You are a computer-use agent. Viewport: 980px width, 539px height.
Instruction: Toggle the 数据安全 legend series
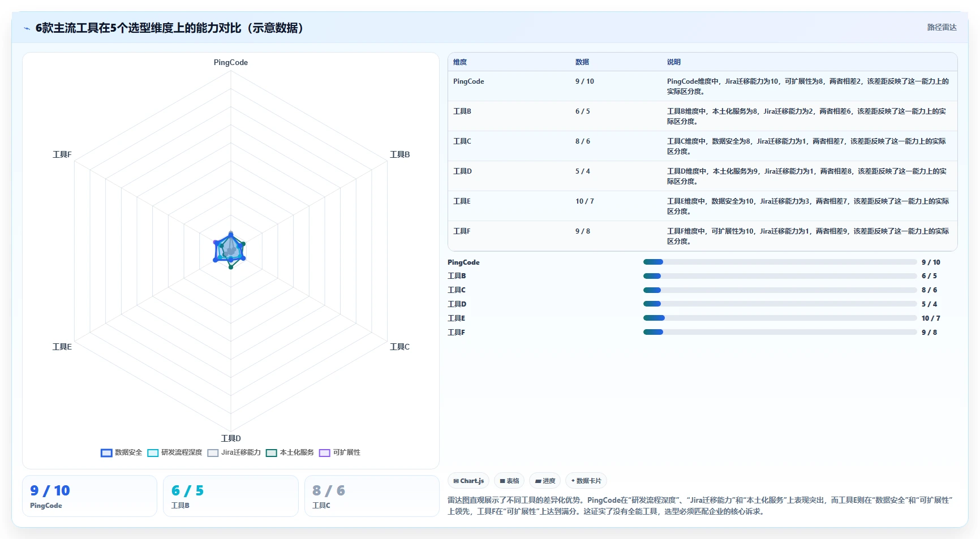click(121, 452)
